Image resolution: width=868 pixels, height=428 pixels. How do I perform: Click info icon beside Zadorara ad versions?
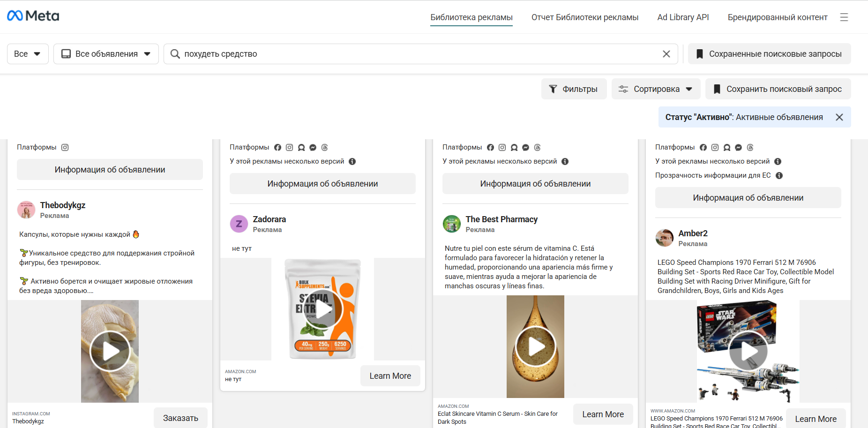click(x=352, y=161)
